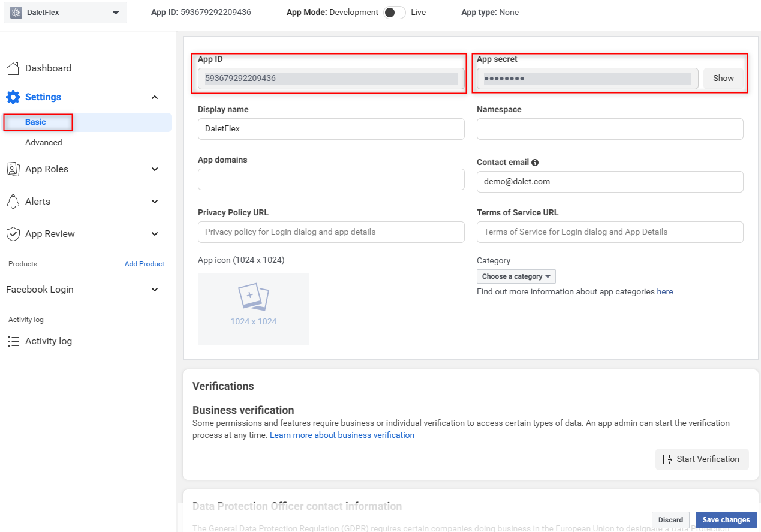Click the Contact email info icon
The width and height of the screenshot is (761, 532).
[535, 163]
